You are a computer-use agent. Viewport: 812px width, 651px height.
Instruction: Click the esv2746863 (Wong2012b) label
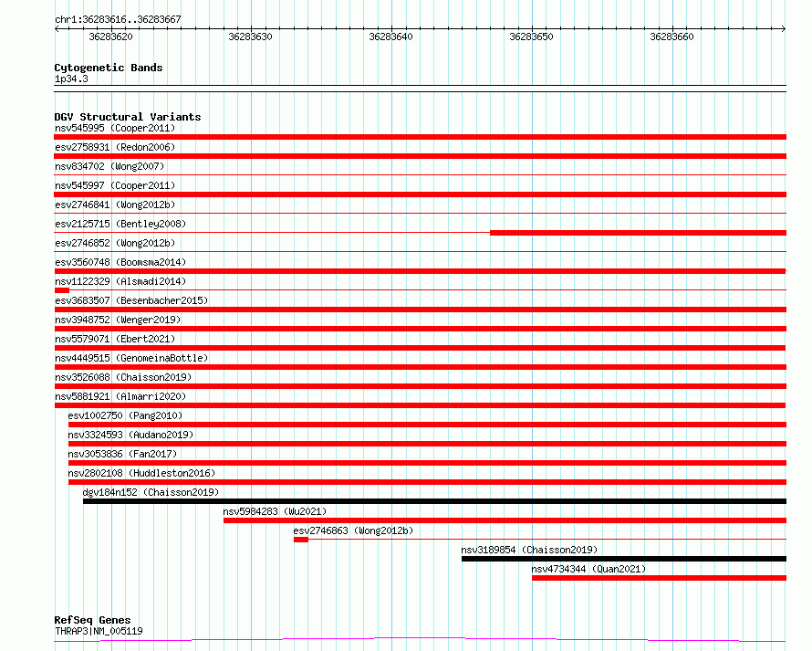coord(353,530)
